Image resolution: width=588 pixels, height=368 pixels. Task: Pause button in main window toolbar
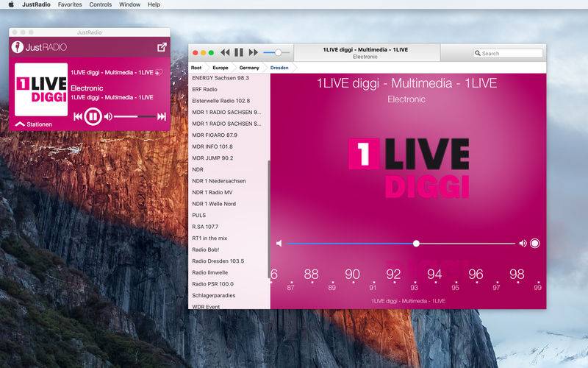(239, 52)
